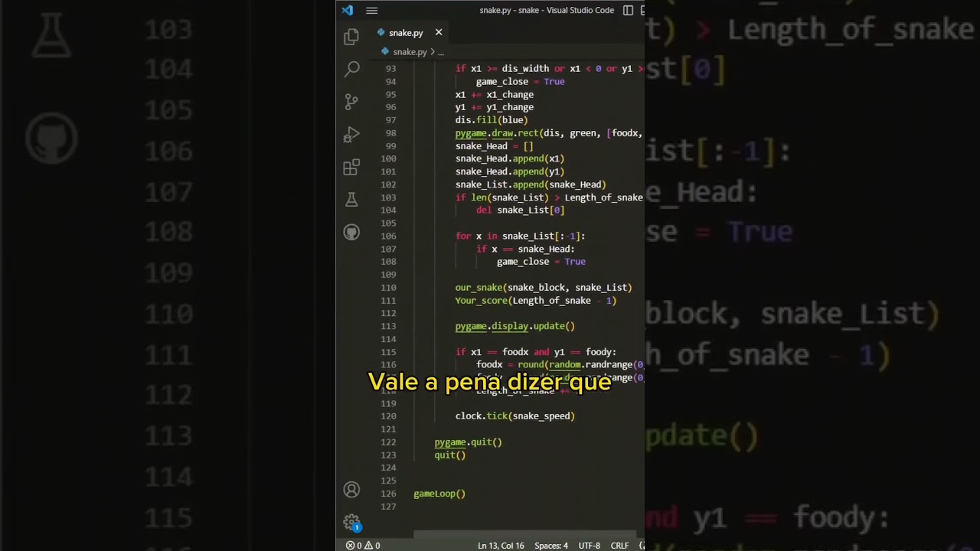The image size is (980, 551).
Task: Open the Testing beaker view
Action: [x=351, y=200]
